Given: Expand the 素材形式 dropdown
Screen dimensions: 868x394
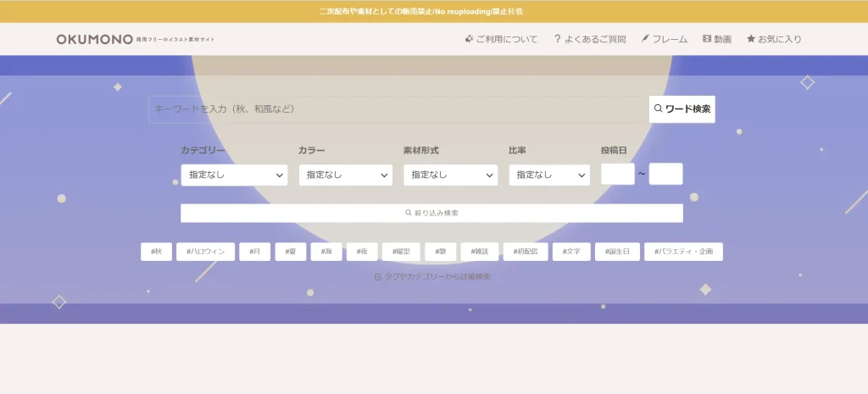Looking at the screenshot, I should point(450,175).
